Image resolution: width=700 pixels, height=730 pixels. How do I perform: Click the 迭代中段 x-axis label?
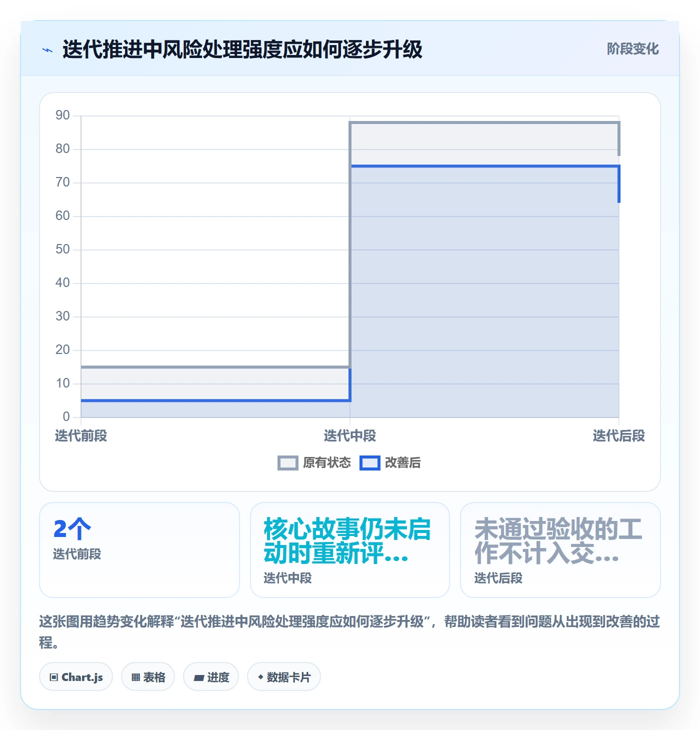click(x=350, y=436)
